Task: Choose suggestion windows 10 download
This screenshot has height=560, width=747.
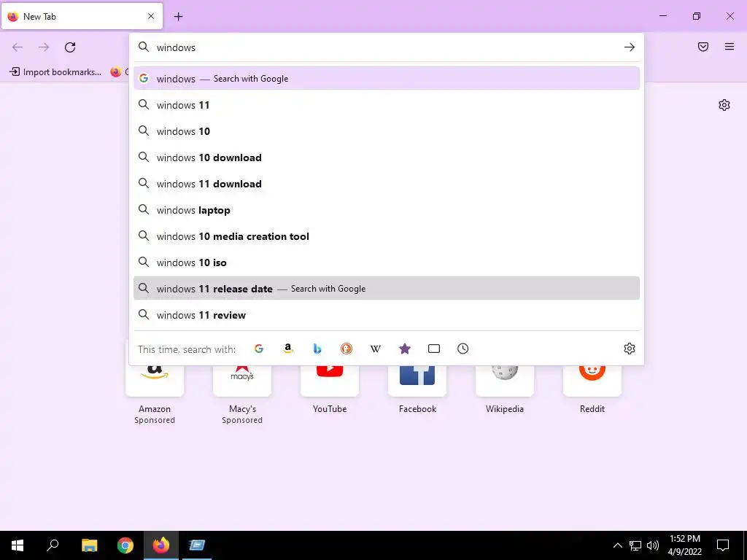Action: [x=387, y=157]
